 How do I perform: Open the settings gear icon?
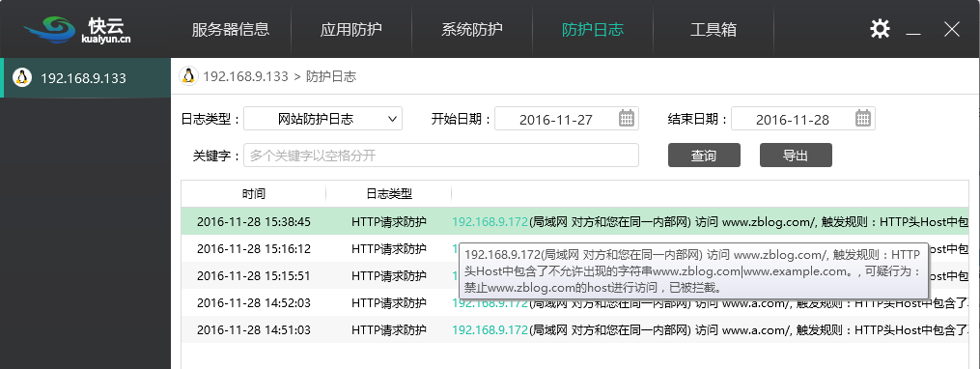[880, 29]
